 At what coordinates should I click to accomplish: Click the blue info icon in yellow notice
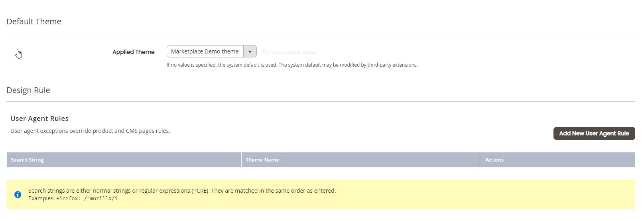click(x=18, y=194)
